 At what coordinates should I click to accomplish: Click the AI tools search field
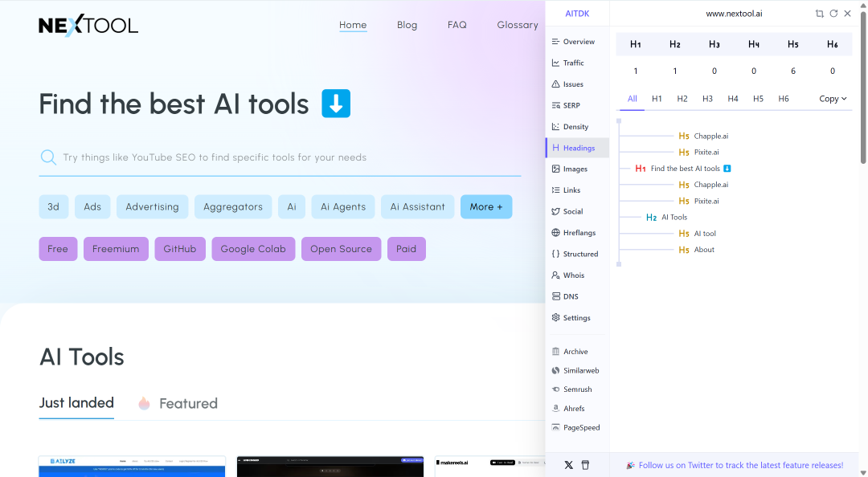click(x=280, y=157)
